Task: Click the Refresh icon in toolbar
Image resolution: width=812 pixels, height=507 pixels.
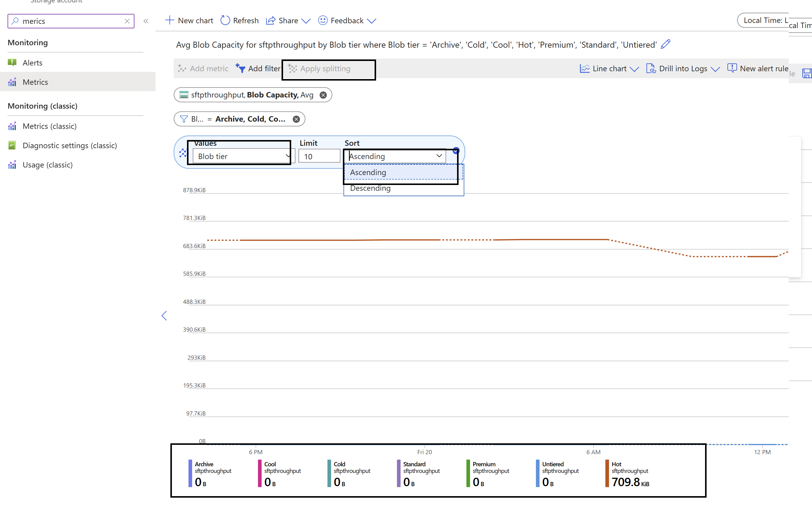Action: [x=225, y=21]
